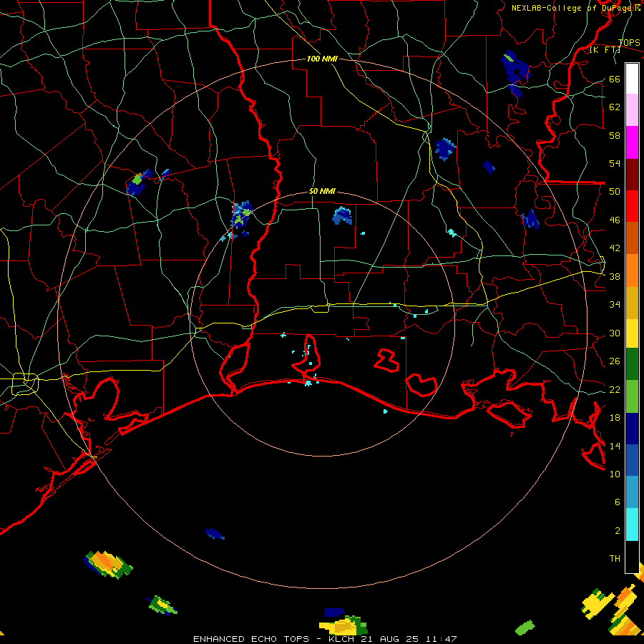This screenshot has height=644, width=644.
Task: Click the 22 legend value
Action: (x=615, y=389)
